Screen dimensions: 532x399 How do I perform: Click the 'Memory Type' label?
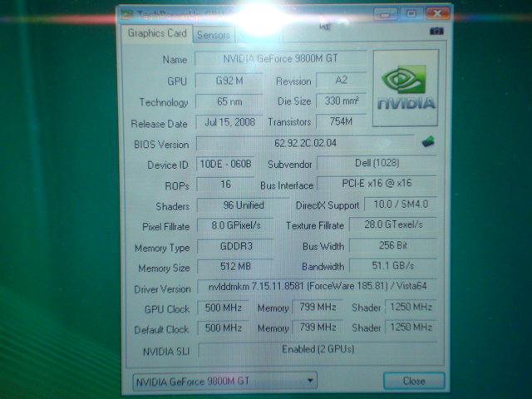pyautogui.click(x=162, y=248)
